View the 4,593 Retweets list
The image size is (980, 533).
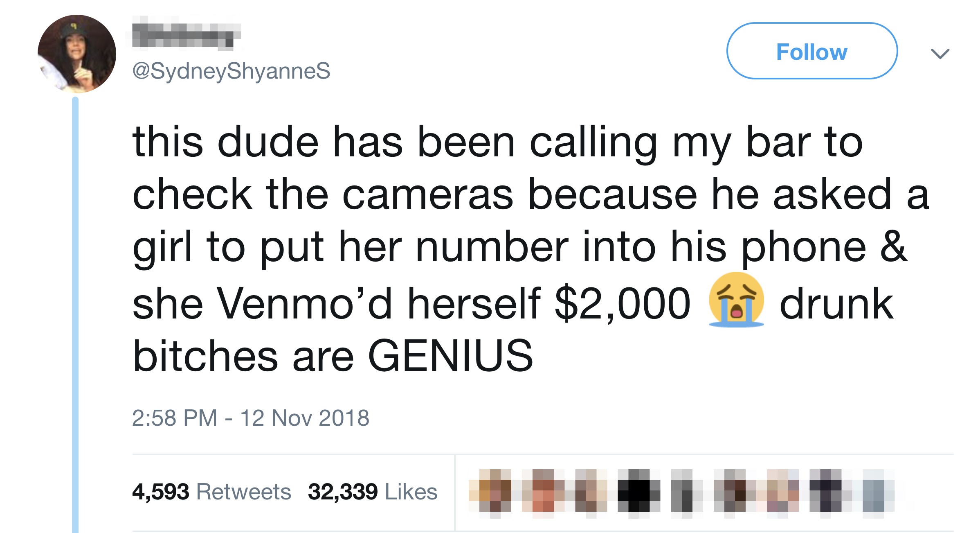[x=211, y=491]
